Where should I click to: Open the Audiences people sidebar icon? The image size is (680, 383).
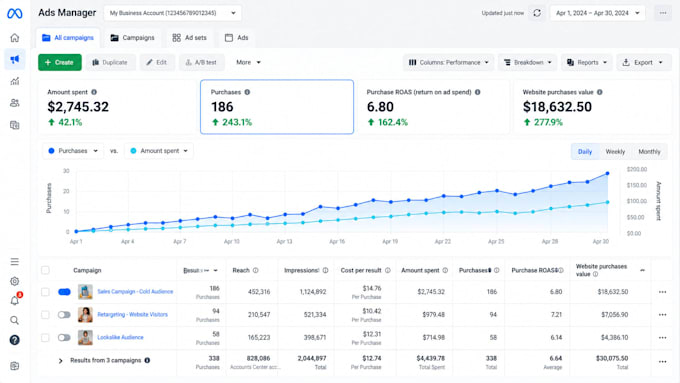tap(14, 103)
